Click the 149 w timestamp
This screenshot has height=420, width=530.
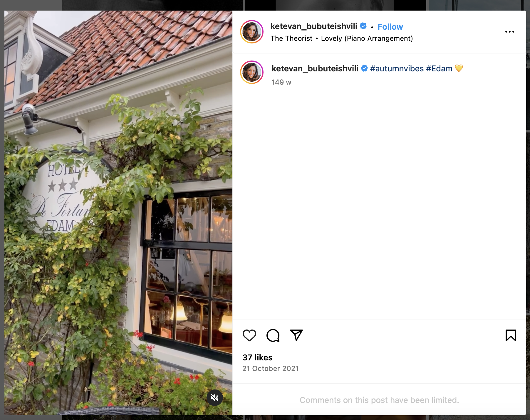click(281, 82)
